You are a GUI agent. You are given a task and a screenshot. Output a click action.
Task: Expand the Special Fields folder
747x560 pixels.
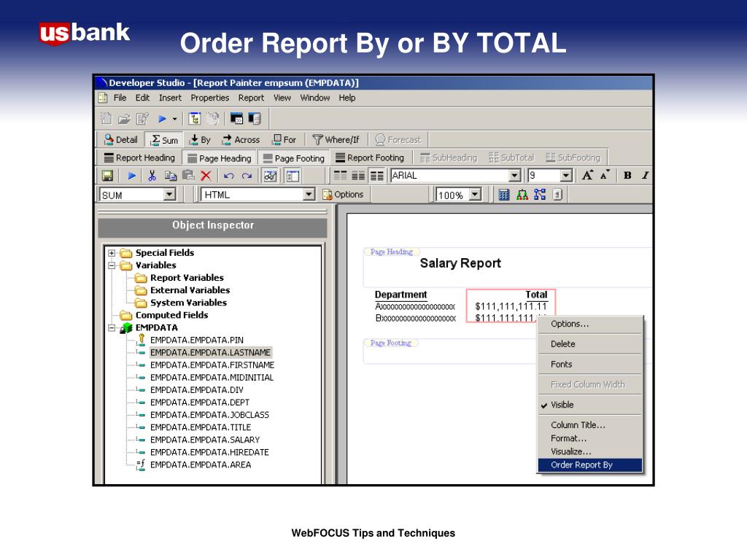tap(112, 253)
